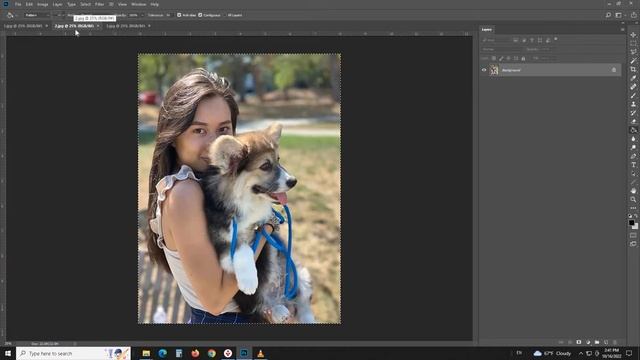Open layer filter Kind dropdown
Viewport: 640px width, 360px height.
[x=496, y=40]
